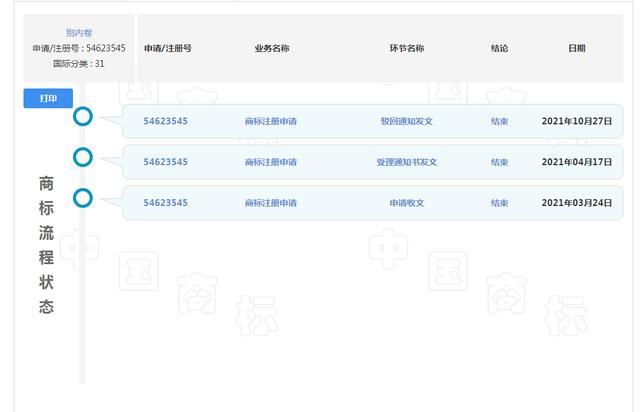Open registration number 54623545 in 驳回通知发文 row

point(166,121)
